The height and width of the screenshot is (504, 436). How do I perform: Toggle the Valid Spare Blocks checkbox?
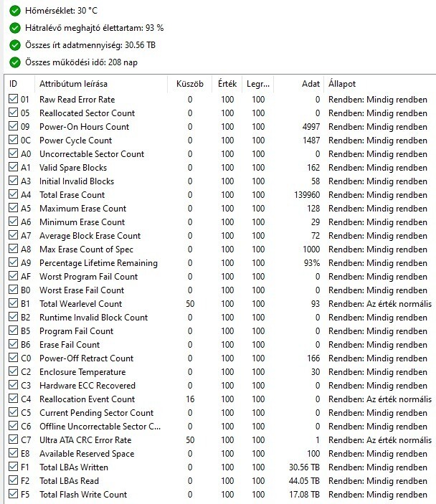[13, 167]
